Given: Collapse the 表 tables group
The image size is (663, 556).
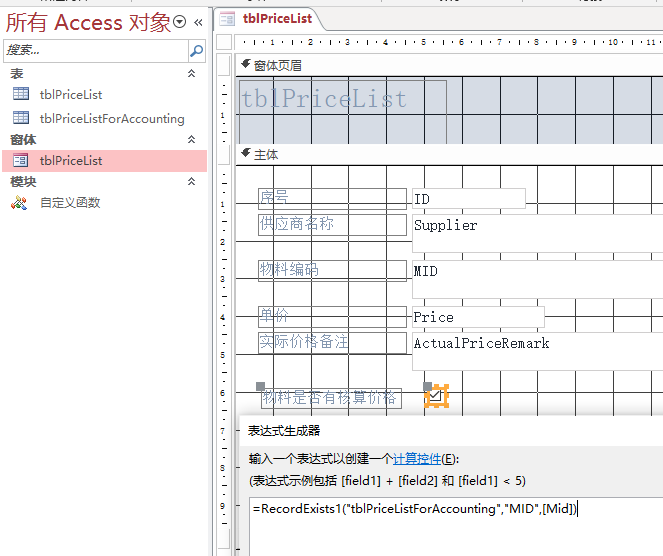Looking at the screenshot, I should coord(191,74).
